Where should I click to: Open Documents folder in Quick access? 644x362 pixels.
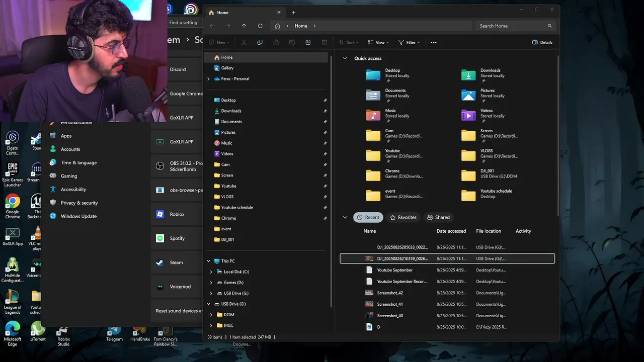pyautogui.click(x=387, y=96)
